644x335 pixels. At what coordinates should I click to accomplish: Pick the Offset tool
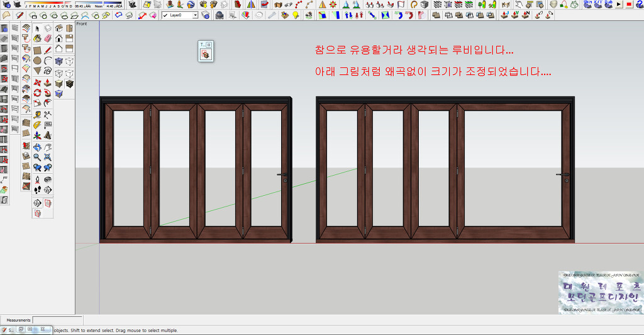click(x=48, y=103)
